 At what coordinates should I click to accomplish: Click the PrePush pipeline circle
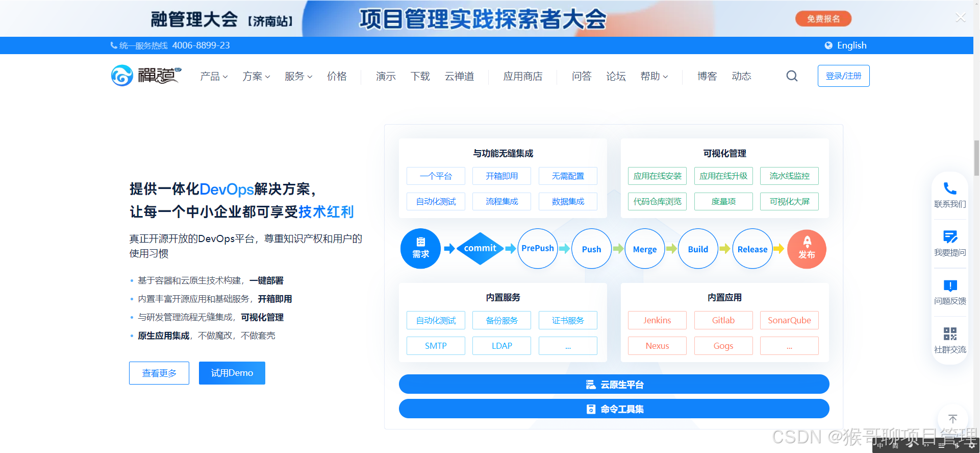538,249
